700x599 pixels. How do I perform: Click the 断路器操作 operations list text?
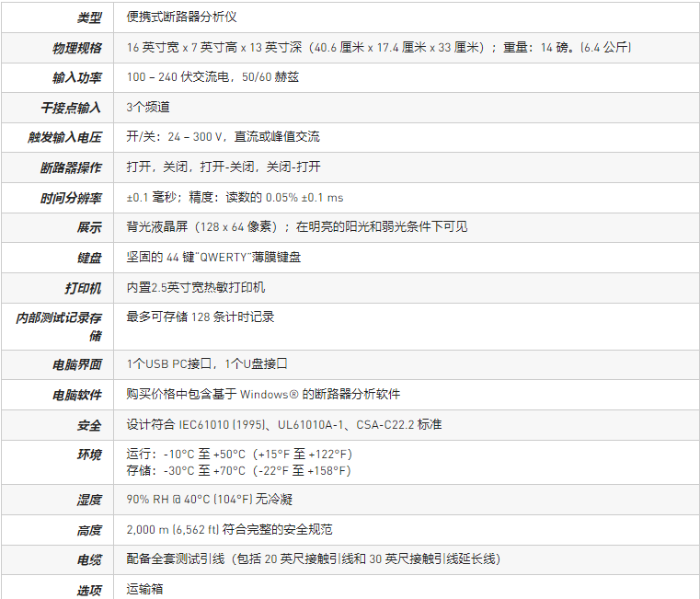(x=224, y=167)
